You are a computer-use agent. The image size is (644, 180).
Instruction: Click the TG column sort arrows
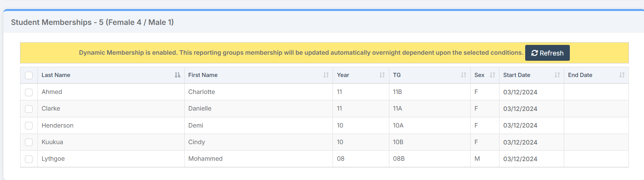pyautogui.click(x=463, y=75)
